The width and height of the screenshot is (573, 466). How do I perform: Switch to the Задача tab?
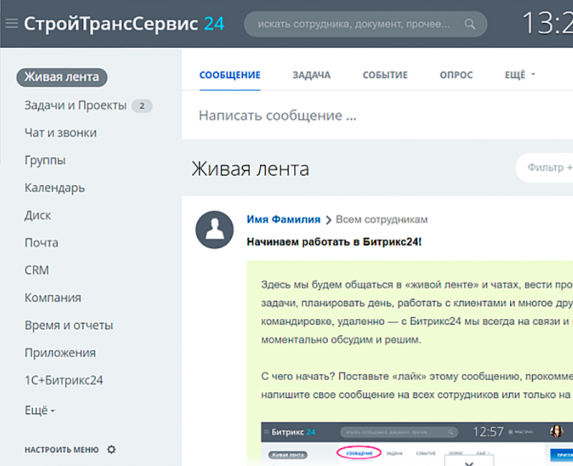click(x=311, y=75)
